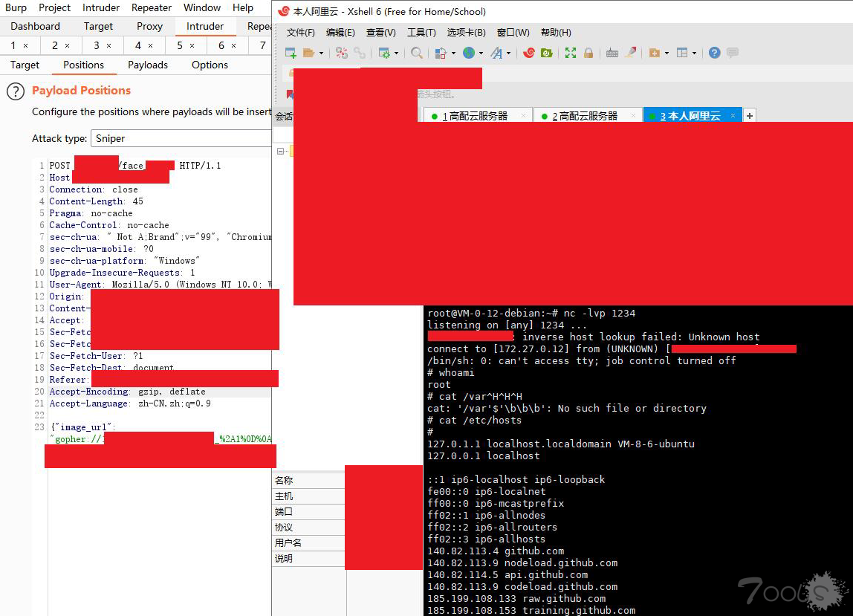Click '140.82.113.4 github.com' line in terminal
The width and height of the screenshot is (853, 616).
(x=496, y=551)
